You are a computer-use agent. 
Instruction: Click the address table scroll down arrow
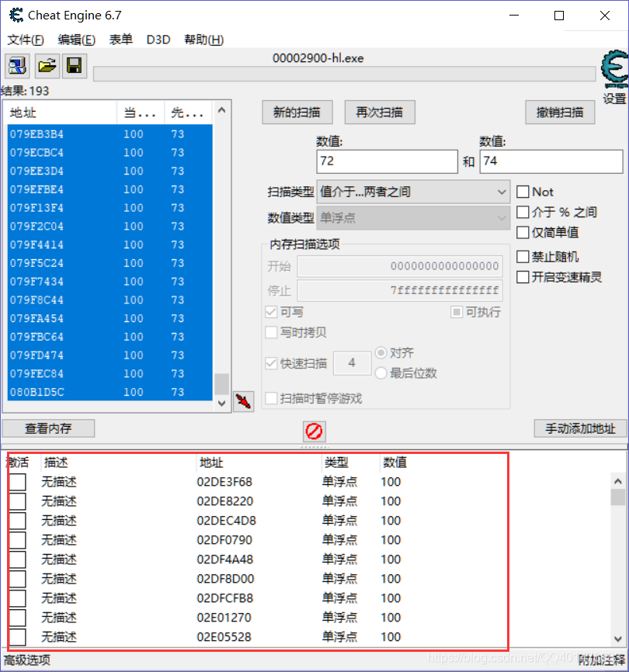(618, 639)
